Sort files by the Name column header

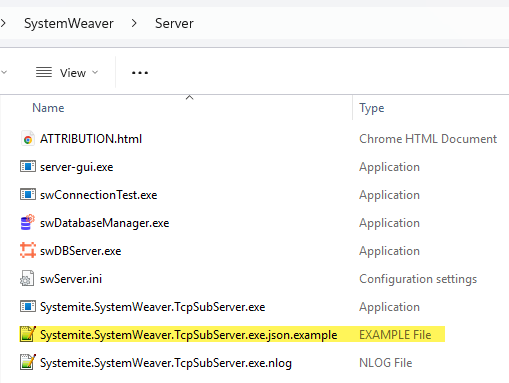pos(48,108)
